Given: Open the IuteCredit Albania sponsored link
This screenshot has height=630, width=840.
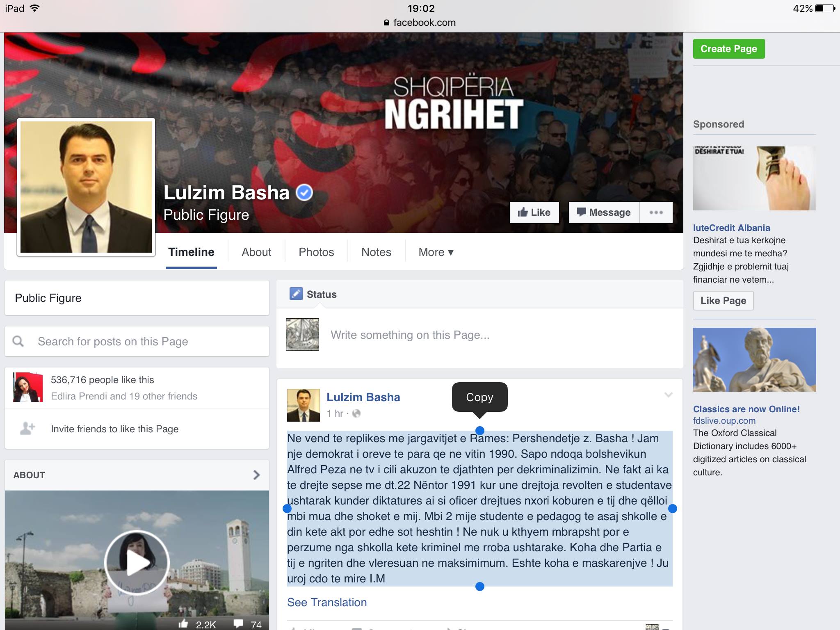Looking at the screenshot, I should pyautogui.click(x=731, y=228).
